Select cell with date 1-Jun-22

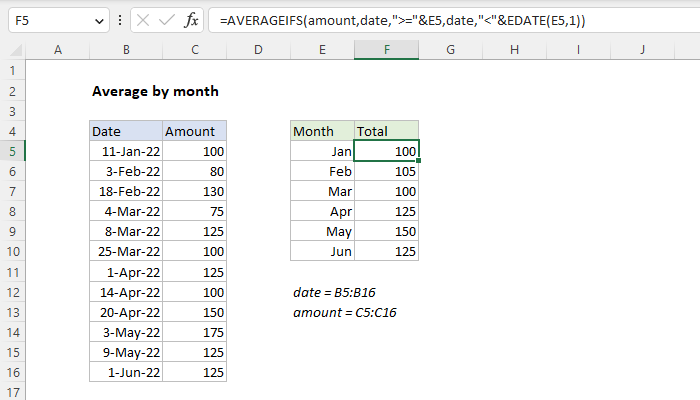[126, 372]
